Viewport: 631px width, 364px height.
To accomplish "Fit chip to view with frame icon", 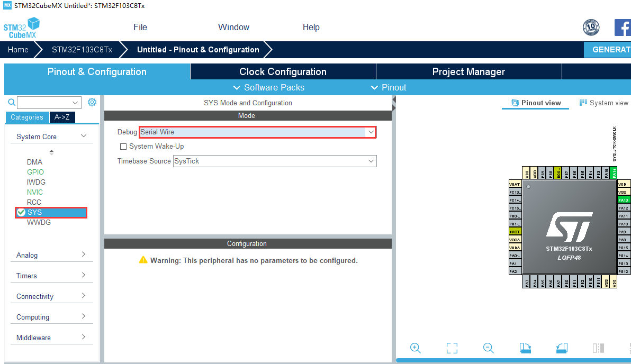I will click(452, 348).
